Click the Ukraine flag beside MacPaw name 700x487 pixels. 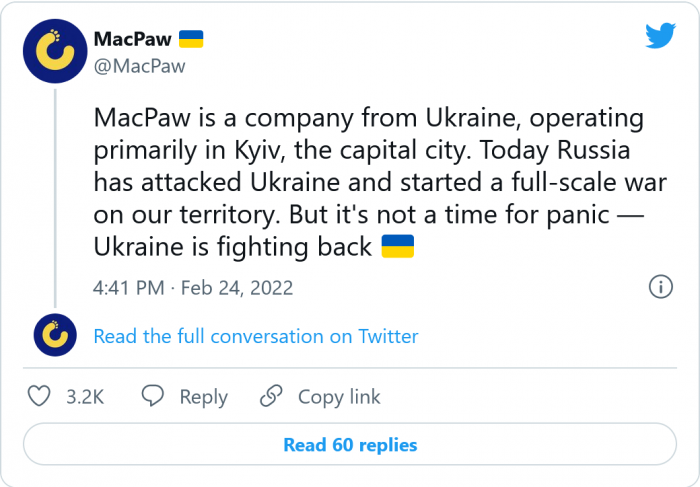tap(191, 38)
